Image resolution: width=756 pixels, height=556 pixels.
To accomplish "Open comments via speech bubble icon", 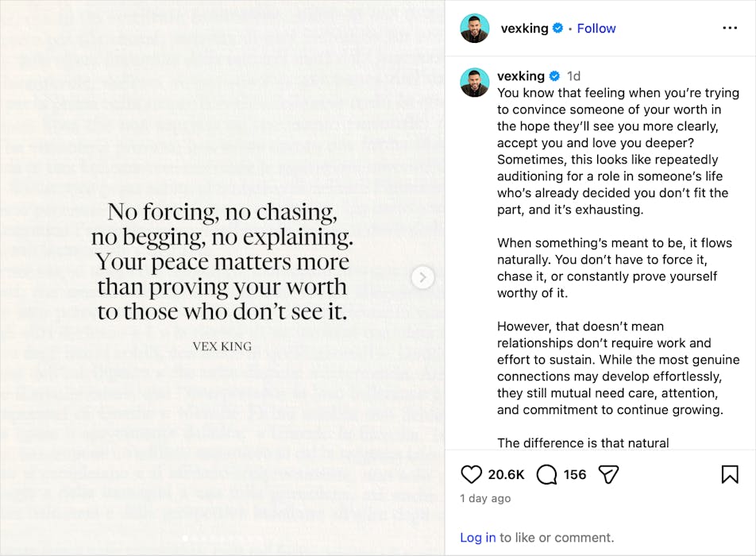I will (x=546, y=474).
